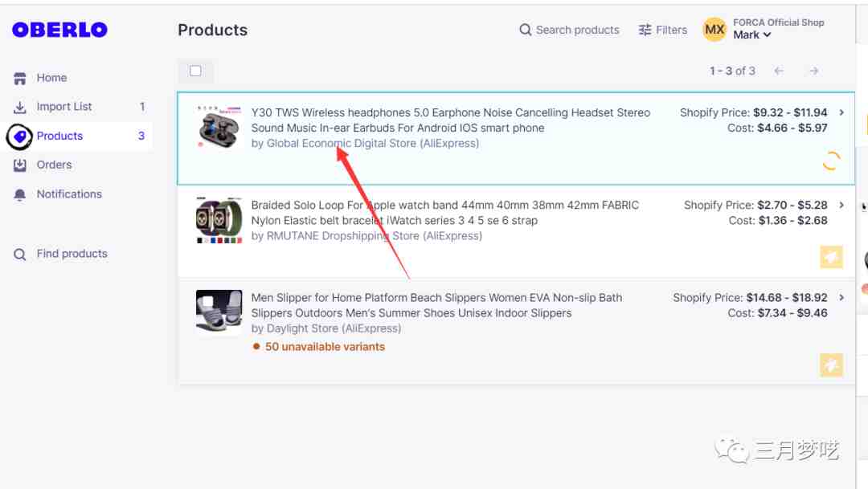Toggle the select-all products checkbox
868x489 pixels.
pos(195,71)
